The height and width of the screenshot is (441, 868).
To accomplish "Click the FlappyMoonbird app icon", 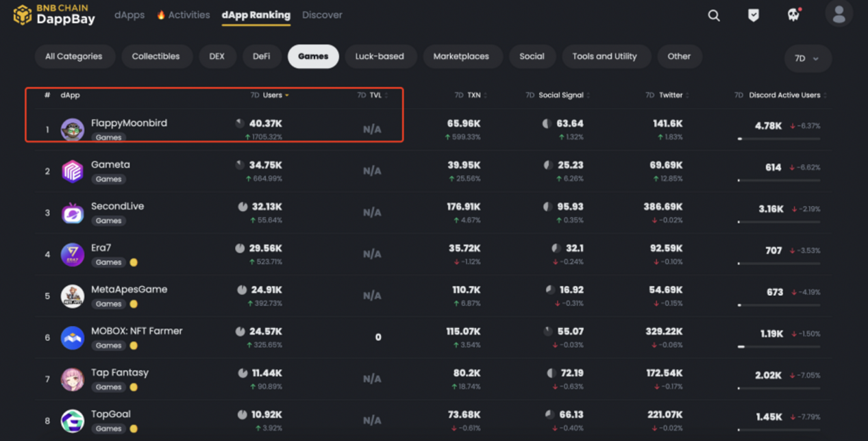I will 73,129.
